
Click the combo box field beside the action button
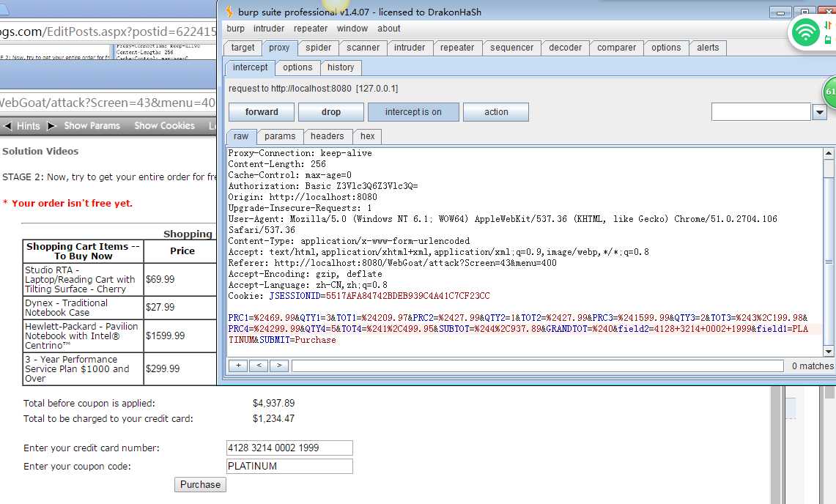(761, 112)
